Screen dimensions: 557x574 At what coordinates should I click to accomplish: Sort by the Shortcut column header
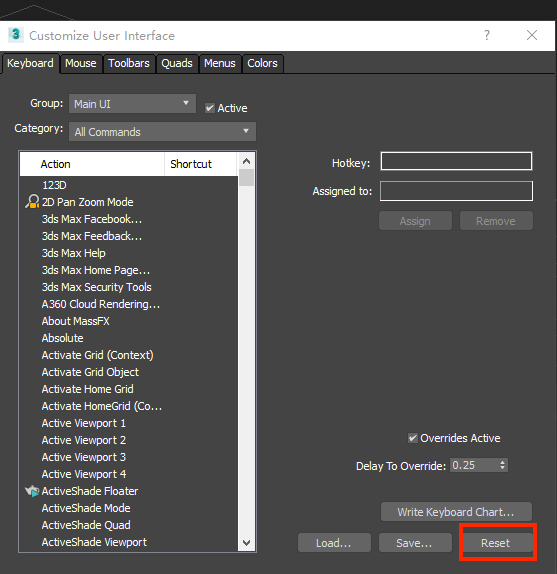tap(201, 164)
